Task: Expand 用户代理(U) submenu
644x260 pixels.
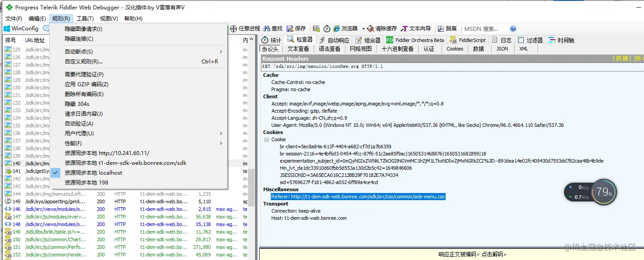Action: [139, 134]
